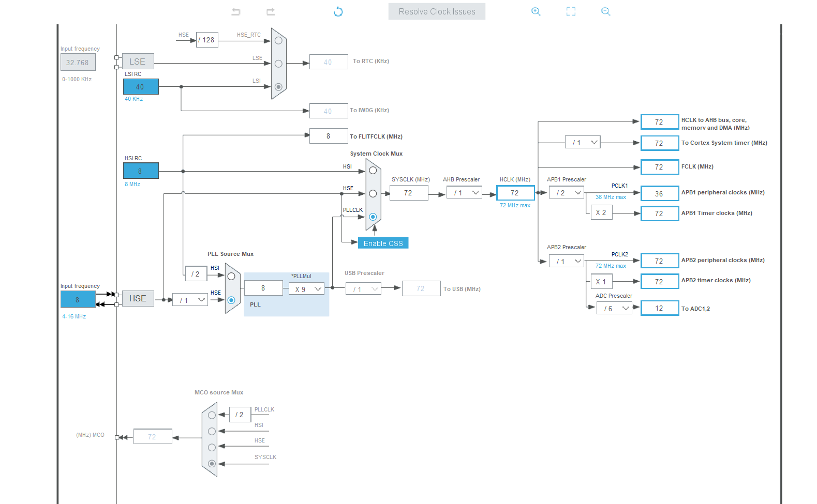
Task: Click the HSE input frequency field
Action: pos(78,299)
